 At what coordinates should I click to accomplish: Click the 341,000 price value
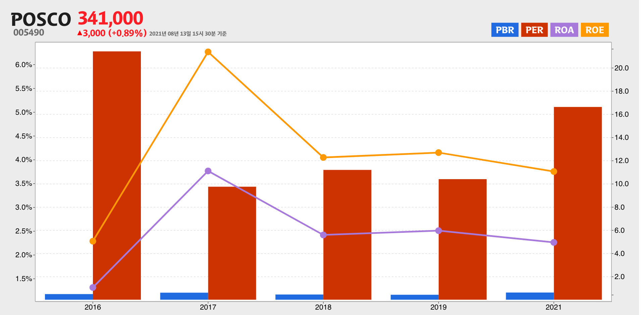pos(111,18)
